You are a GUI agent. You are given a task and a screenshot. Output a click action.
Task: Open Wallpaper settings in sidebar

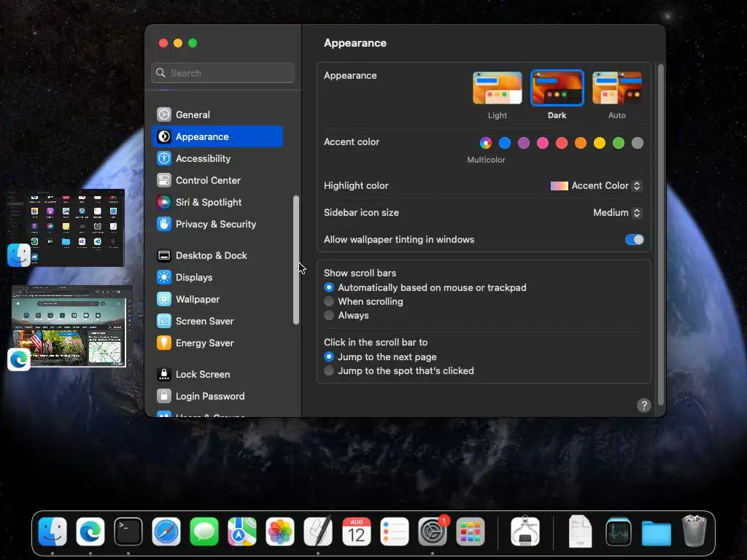(217, 300)
